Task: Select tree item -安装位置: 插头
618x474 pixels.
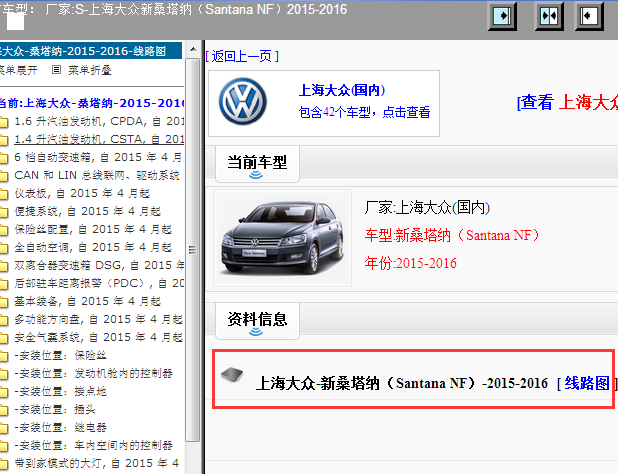Action: click(x=55, y=409)
